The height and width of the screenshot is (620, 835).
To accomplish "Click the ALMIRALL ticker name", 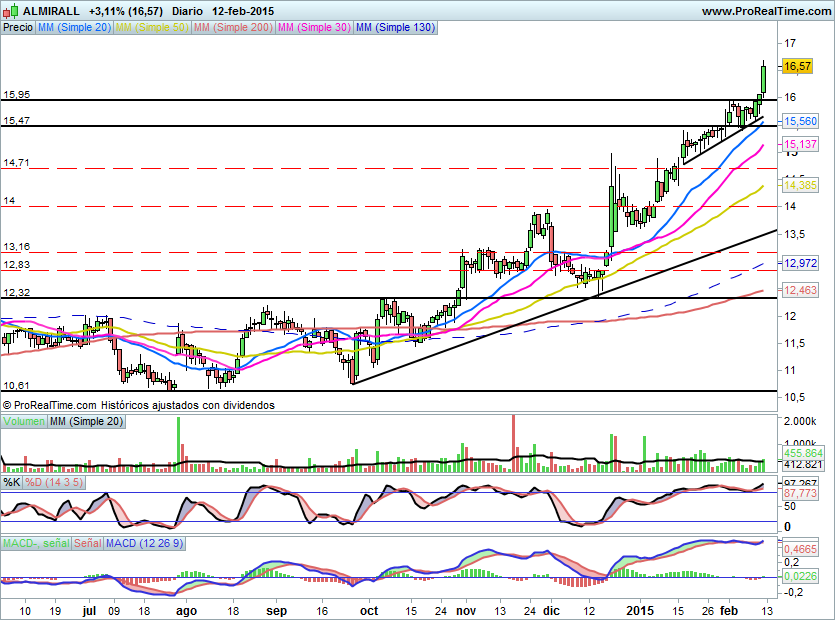I will [52, 11].
